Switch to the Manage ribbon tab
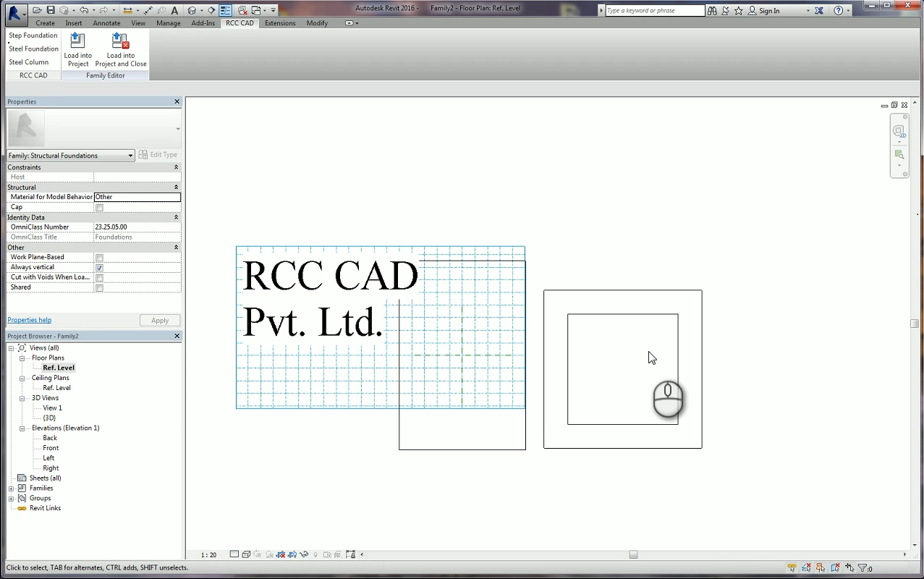Viewport: 924px width, 579px height. point(168,22)
